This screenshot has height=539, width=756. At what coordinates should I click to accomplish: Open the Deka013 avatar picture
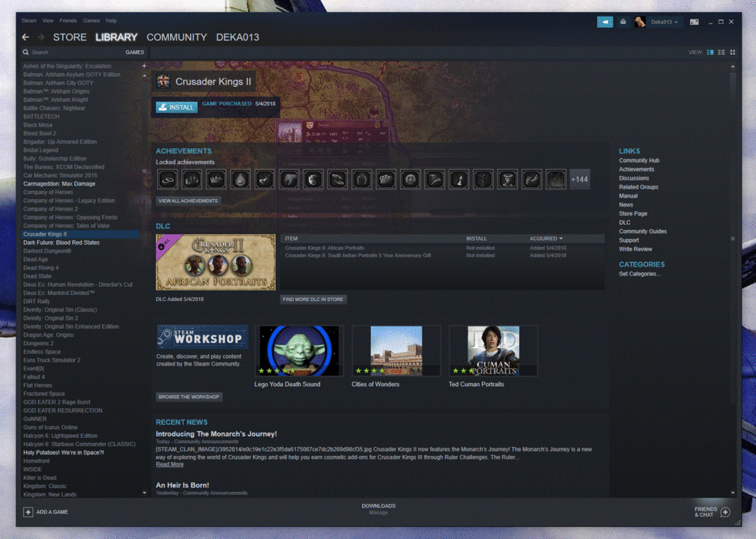click(640, 22)
